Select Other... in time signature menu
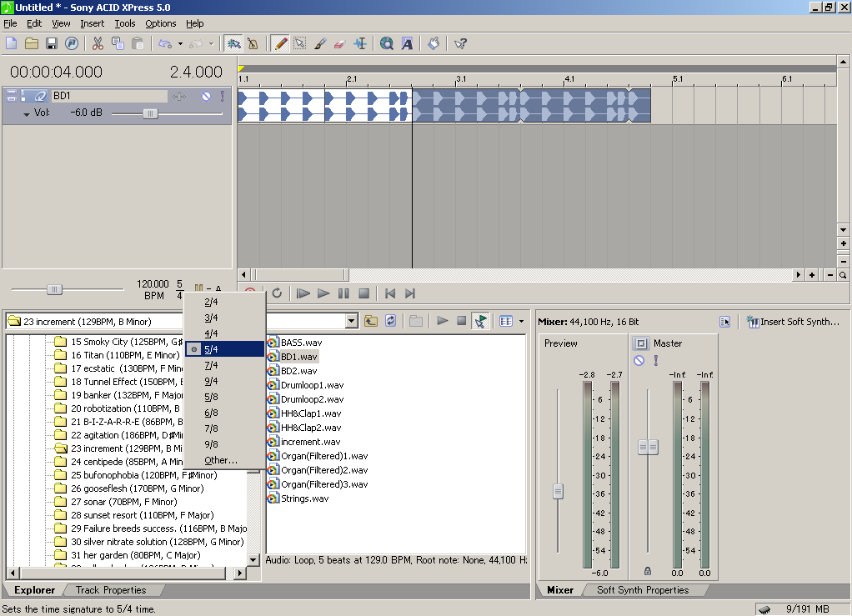 (225, 460)
